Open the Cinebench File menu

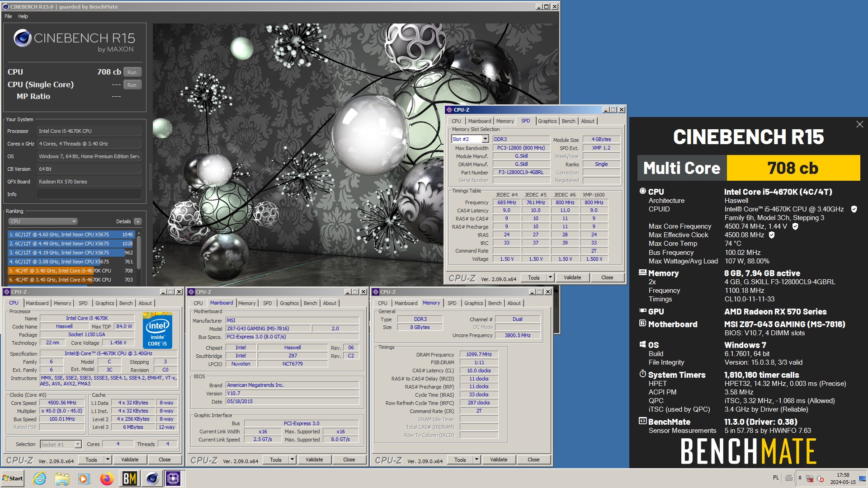[8, 16]
